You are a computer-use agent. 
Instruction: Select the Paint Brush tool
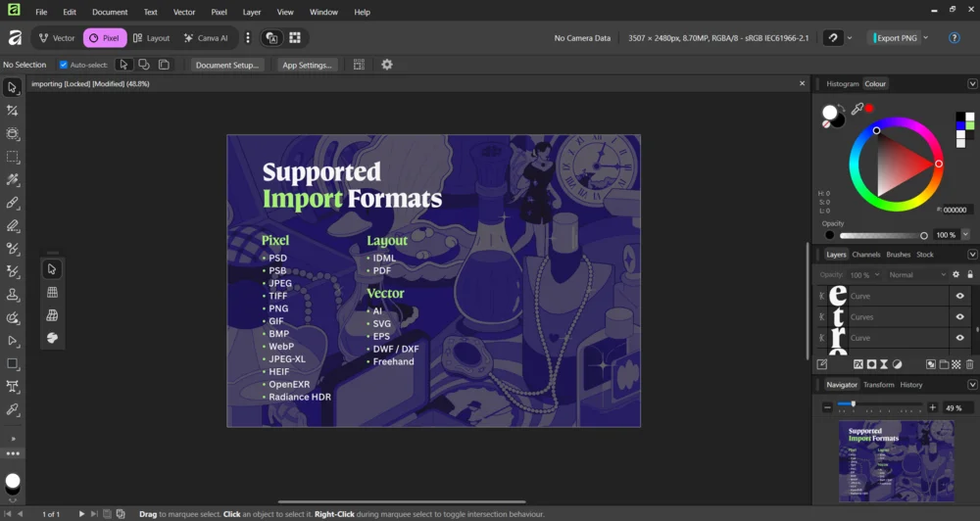pyautogui.click(x=13, y=203)
